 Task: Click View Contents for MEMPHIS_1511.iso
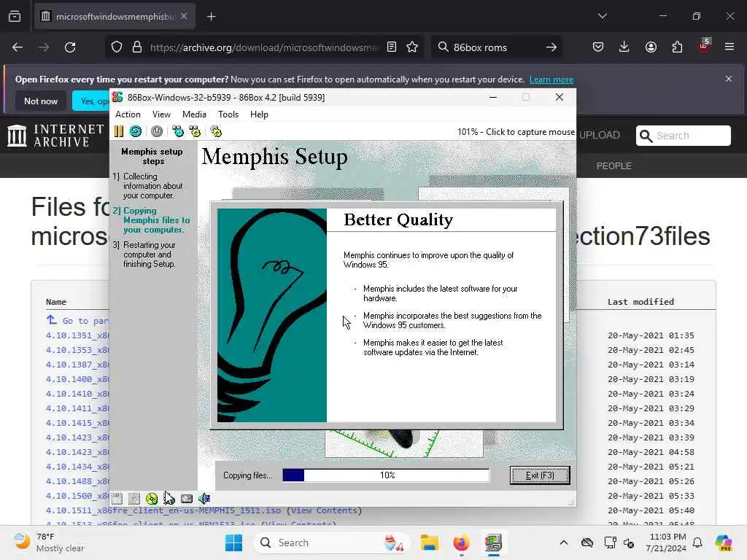(325, 510)
